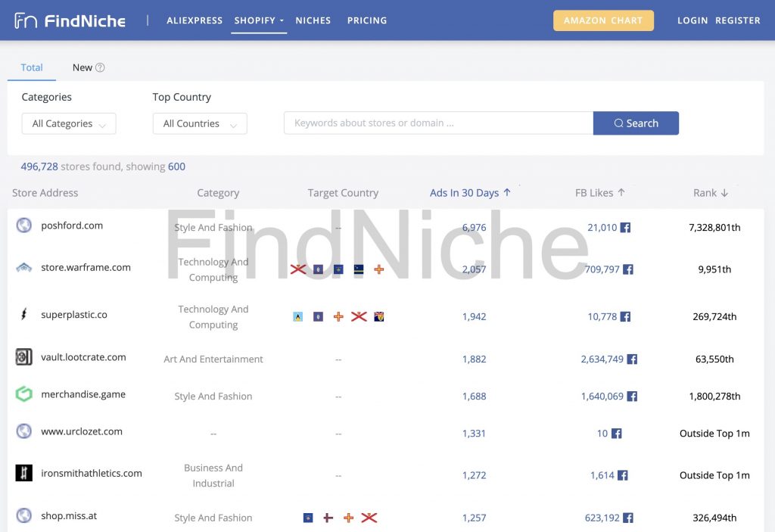Image resolution: width=775 pixels, height=532 pixels.
Task: Sort by Rank column
Action: click(711, 193)
